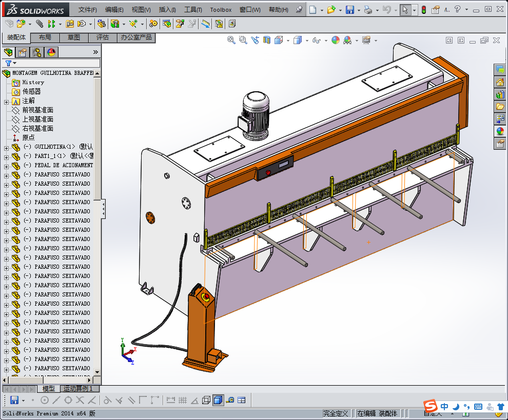Open the ConfigurationManager tab icon
508x420 pixels.
point(37,52)
